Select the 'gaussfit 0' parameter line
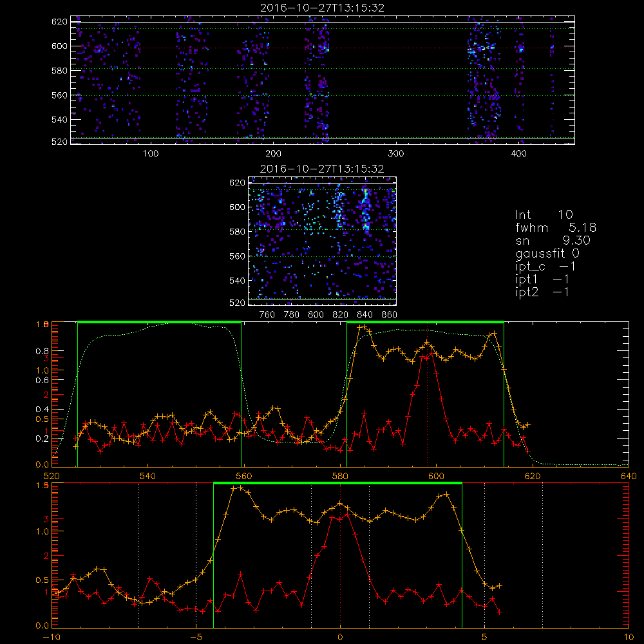The image size is (644, 644). (547, 253)
